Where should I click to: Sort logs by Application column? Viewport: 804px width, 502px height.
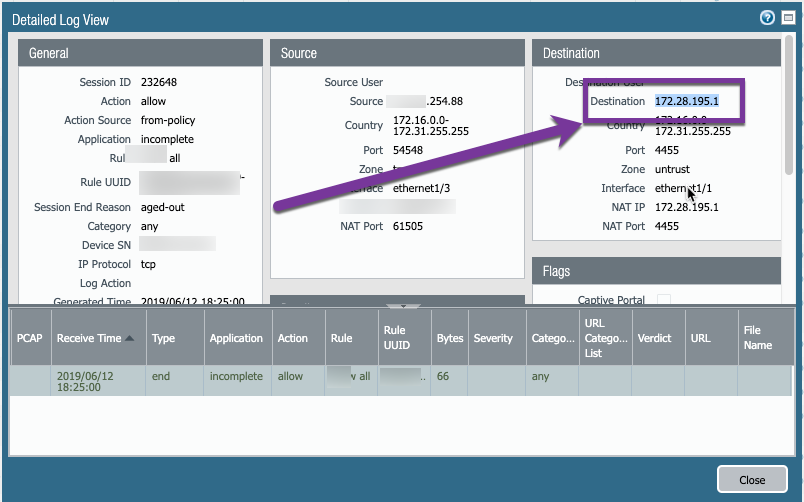[x=236, y=338]
